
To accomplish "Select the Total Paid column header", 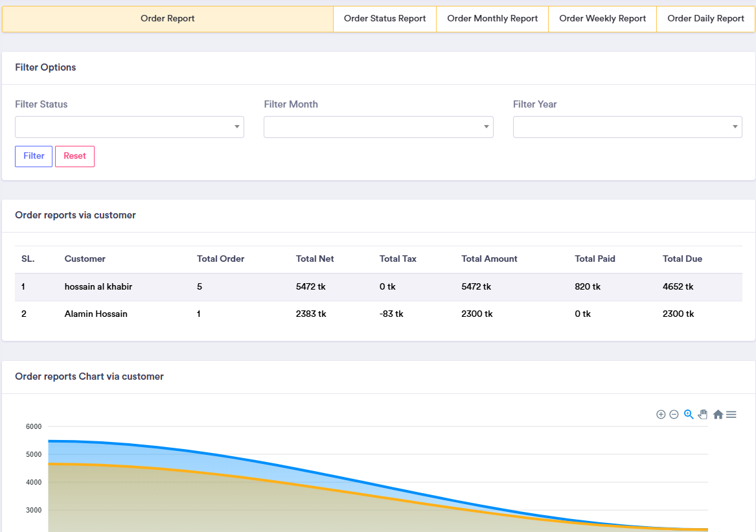I will pyautogui.click(x=595, y=259).
